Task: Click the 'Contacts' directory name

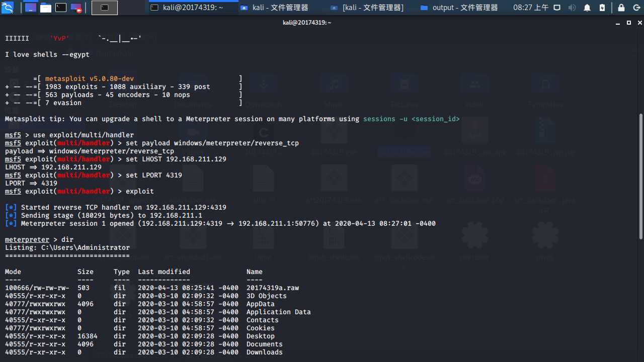Action: coord(263,320)
